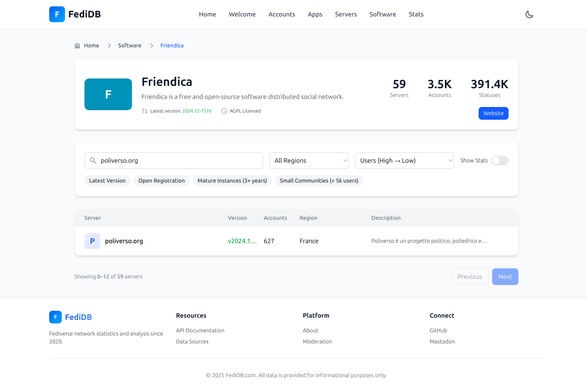Viewport: 587px width, 392px height.
Task: Click the Version column header
Action: pos(237,218)
